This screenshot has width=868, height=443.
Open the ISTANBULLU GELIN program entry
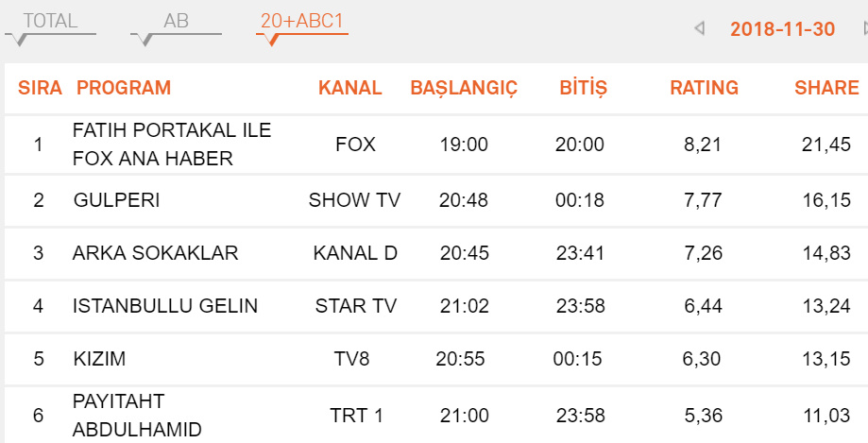(x=165, y=306)
